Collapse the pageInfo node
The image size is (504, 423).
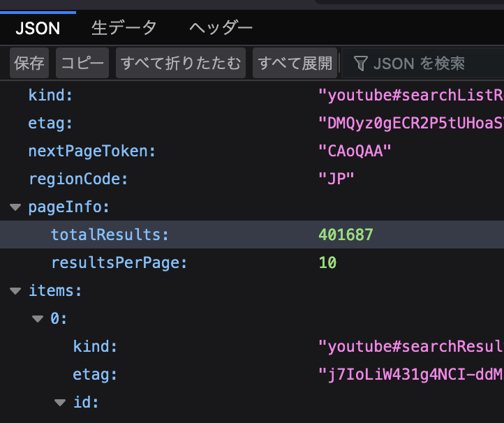[x=15, y=207]
